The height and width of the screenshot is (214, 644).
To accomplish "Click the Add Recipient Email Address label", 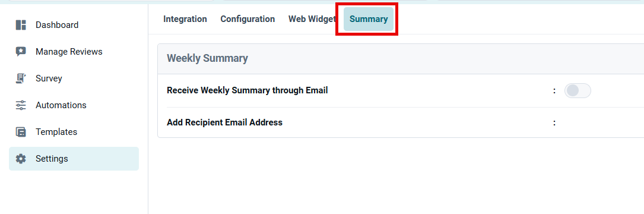I will pyautogui.click(x=225, y=122).
